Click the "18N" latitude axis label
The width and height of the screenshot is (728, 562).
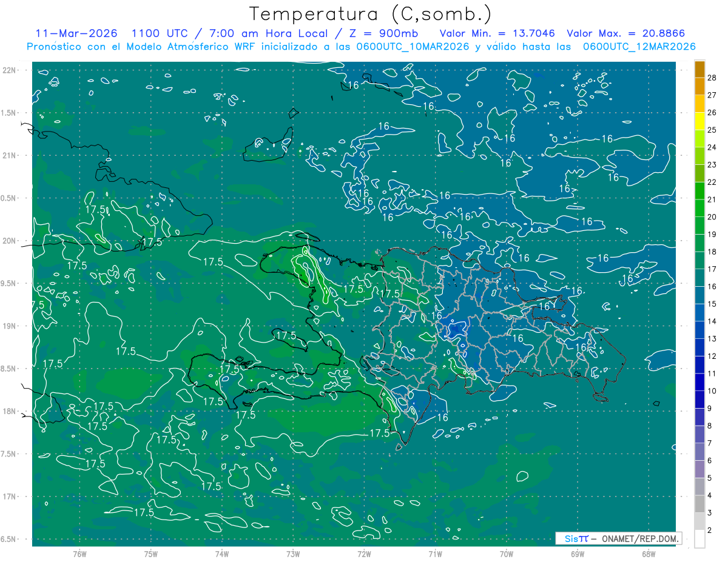click(x=10, y=411)
